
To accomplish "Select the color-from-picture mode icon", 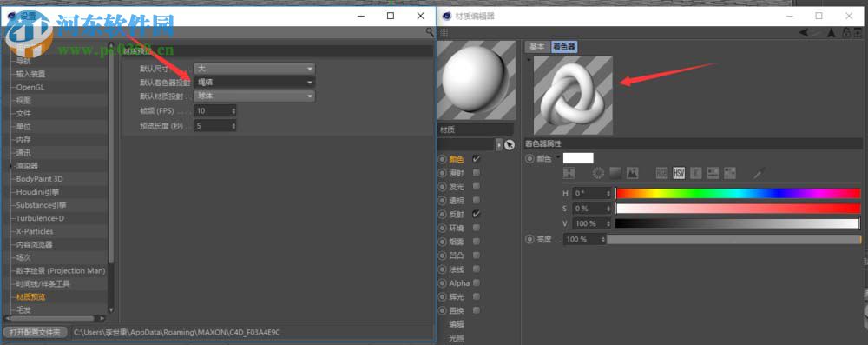I will click(632, 173).
